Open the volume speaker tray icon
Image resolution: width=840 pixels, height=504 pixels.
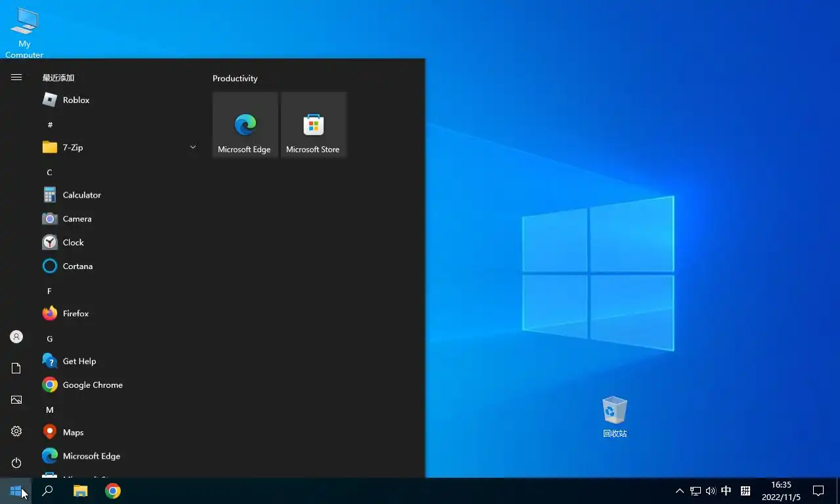point(711,491)
